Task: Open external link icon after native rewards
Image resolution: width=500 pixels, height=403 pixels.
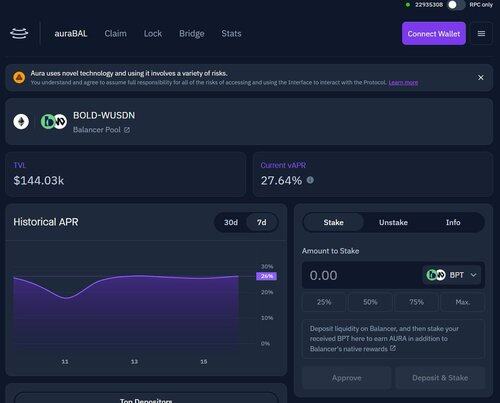Action: pyautogui.click(x=393, y=348)
